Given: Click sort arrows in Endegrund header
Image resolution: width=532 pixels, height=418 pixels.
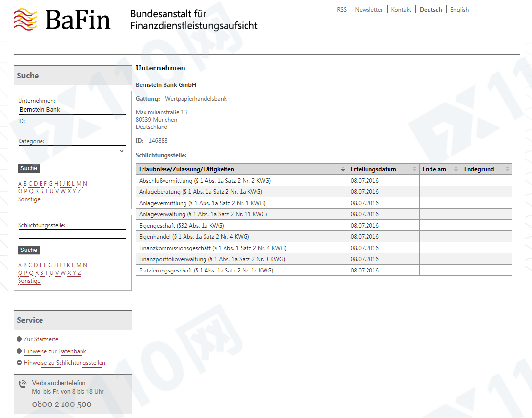Looking at the screenshot, I should pyautogui.click(x=507, y=169).
